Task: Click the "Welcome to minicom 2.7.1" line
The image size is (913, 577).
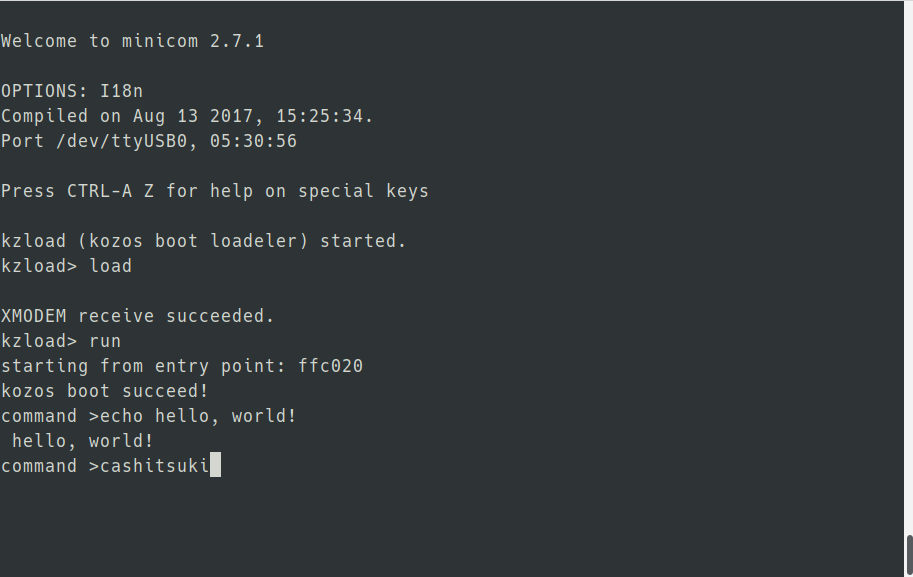Action: click(132, 41)
